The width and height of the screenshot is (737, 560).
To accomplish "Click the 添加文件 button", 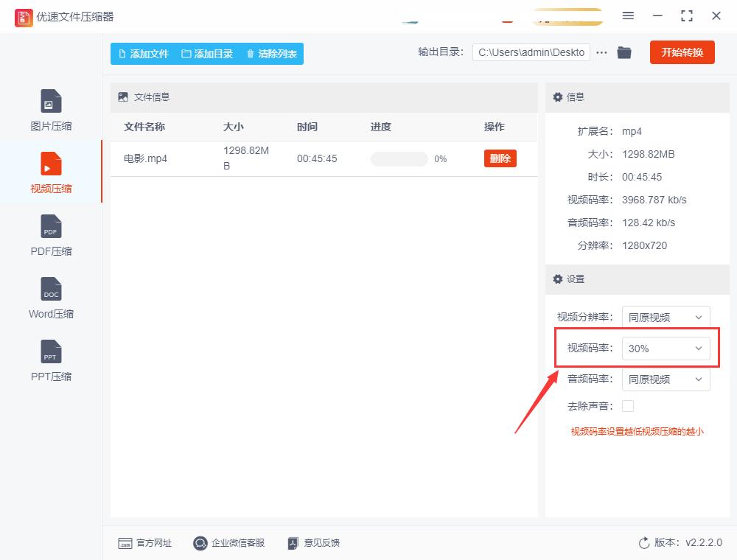I will [142, 53].
